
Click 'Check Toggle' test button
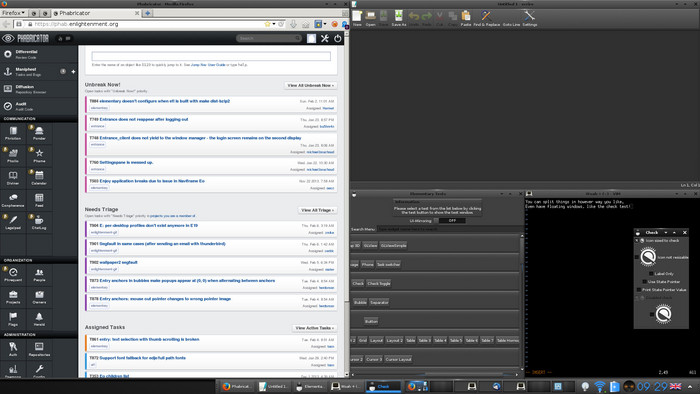point(379,283)
